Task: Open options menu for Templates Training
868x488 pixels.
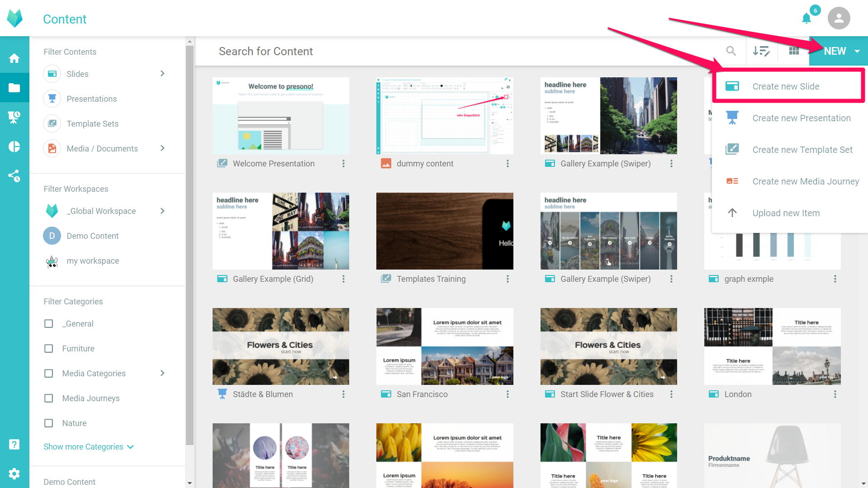Action: coord(508,279)
